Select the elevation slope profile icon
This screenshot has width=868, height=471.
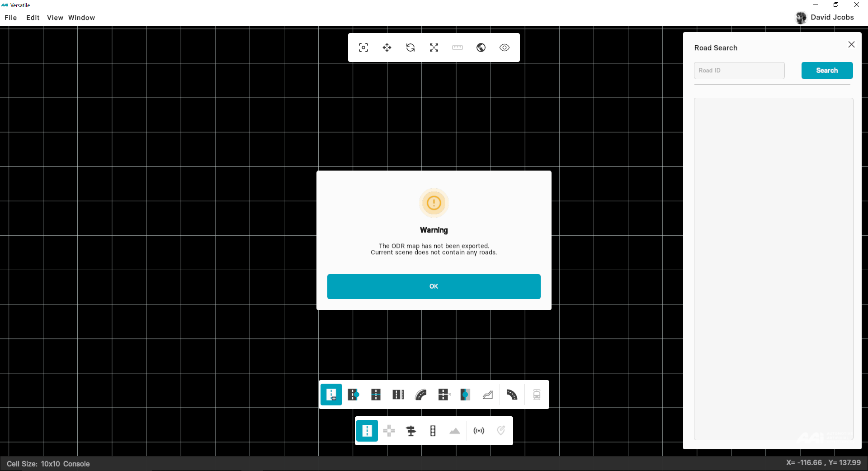click(x=488, y=395)
